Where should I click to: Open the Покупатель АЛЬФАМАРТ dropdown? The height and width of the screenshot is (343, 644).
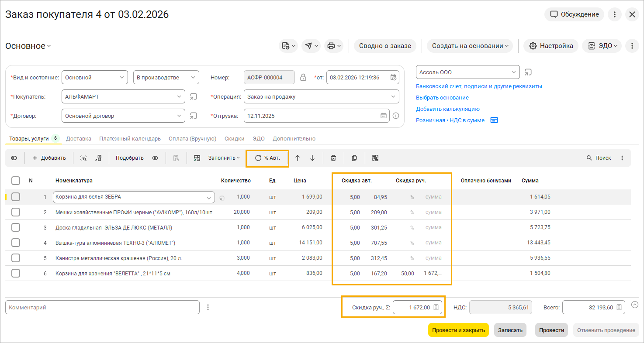179,97
